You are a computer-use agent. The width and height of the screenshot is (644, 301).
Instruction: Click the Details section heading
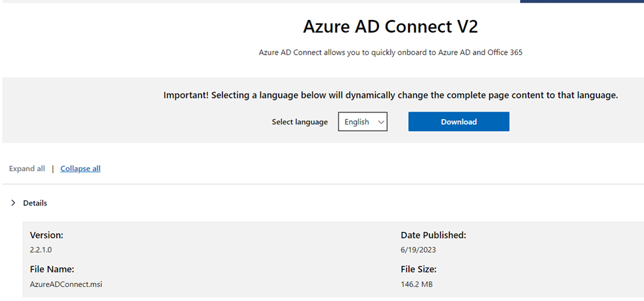coord(35,203)
